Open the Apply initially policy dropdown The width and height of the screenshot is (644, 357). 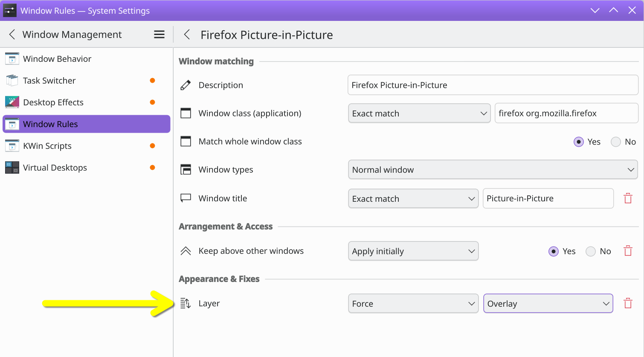pyautogui.click(x=413, y=251)
